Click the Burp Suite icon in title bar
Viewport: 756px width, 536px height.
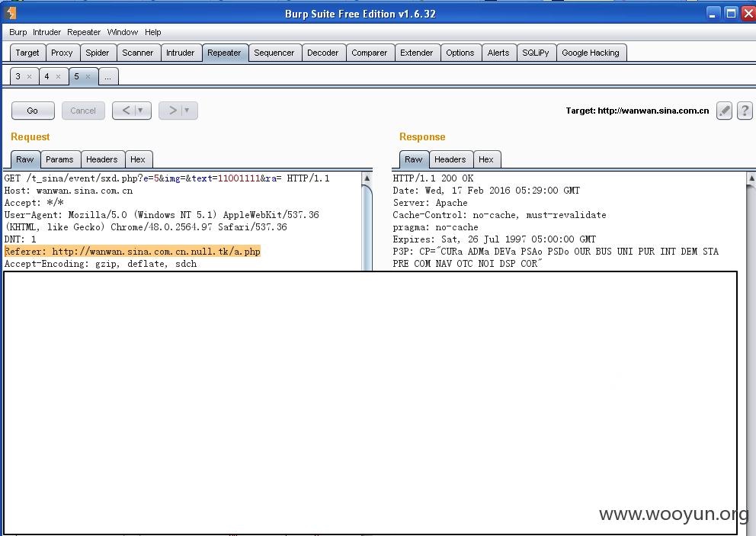[10, 13]
